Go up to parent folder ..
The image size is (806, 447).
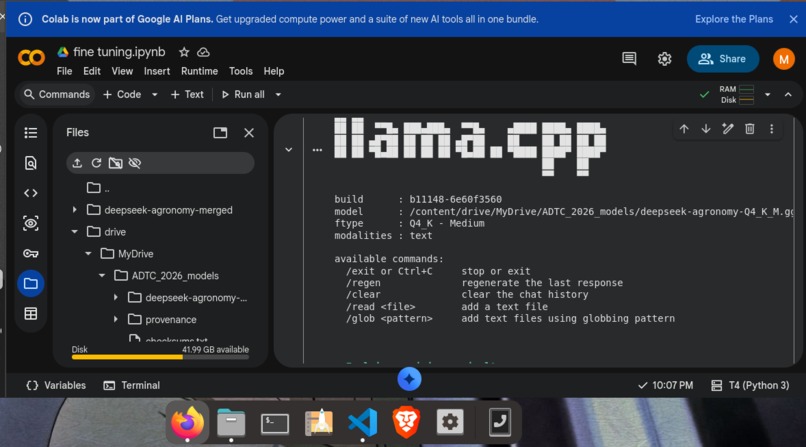[x=98, y=188]
